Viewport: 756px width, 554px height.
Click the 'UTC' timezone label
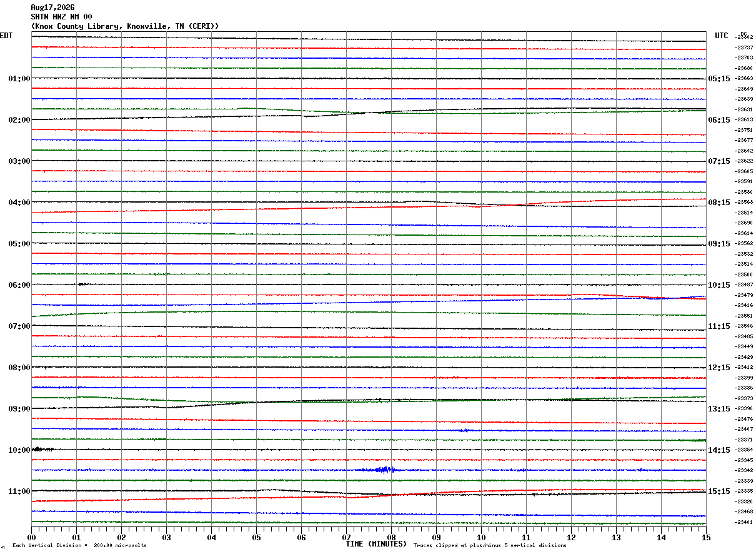tap(722, 36)
